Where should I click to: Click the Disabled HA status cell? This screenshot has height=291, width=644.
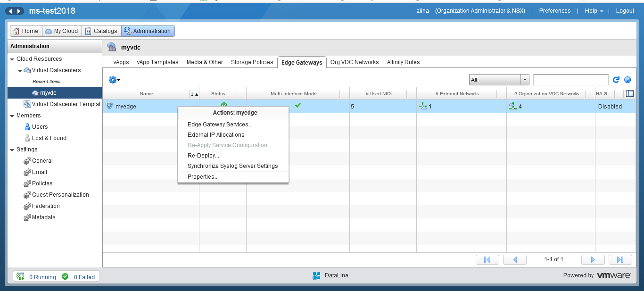[x=610, y=107]
